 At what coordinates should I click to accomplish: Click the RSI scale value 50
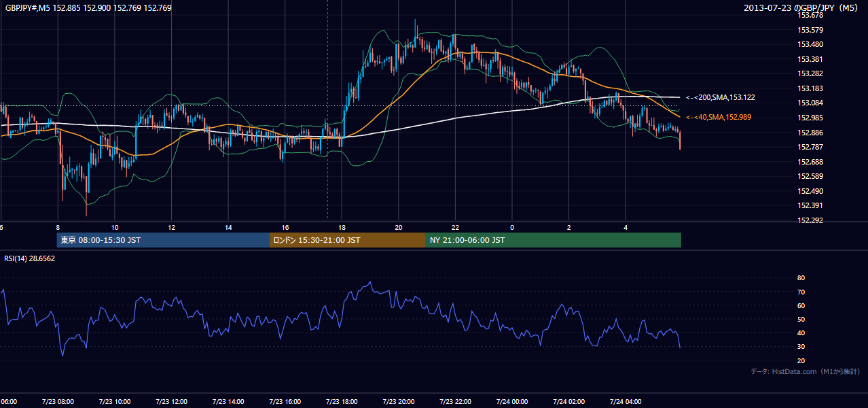(x=801, y=319)
